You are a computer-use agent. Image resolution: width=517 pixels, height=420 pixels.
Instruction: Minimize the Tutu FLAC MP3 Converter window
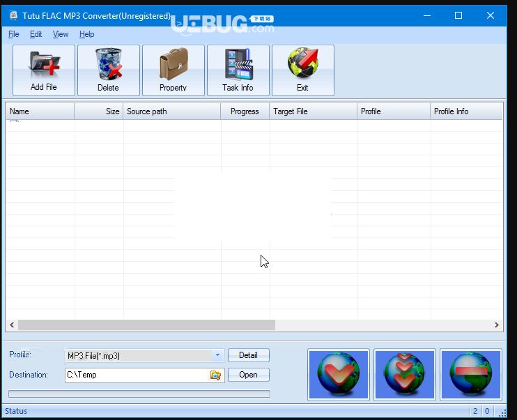coord(427,15)
